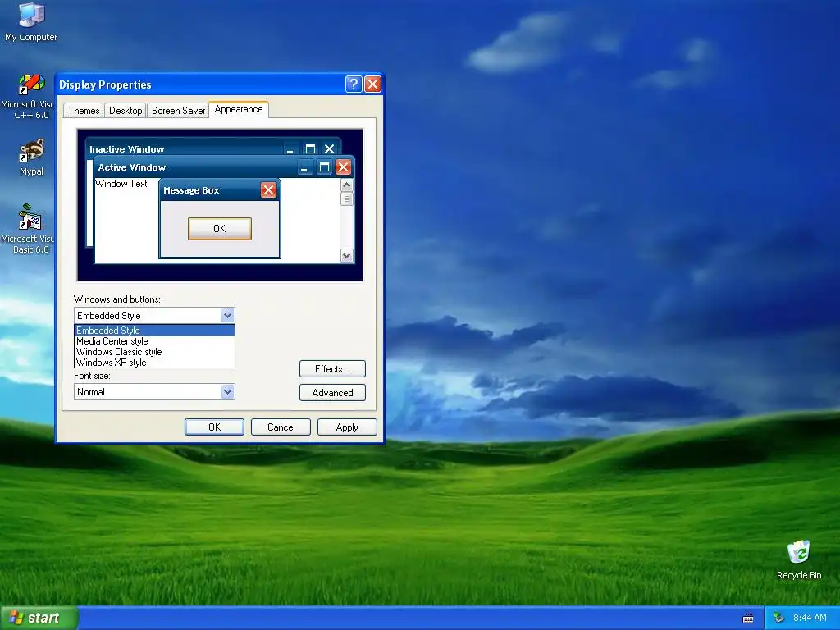
Task: Open the Start menu
Action: tap(39, 619)
